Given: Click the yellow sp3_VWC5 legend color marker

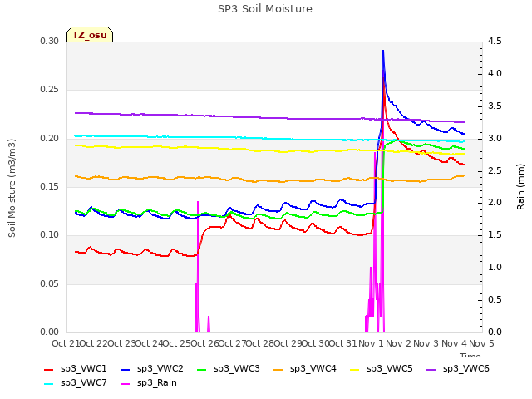Looking at the screenshot, I should pos(355,370).
